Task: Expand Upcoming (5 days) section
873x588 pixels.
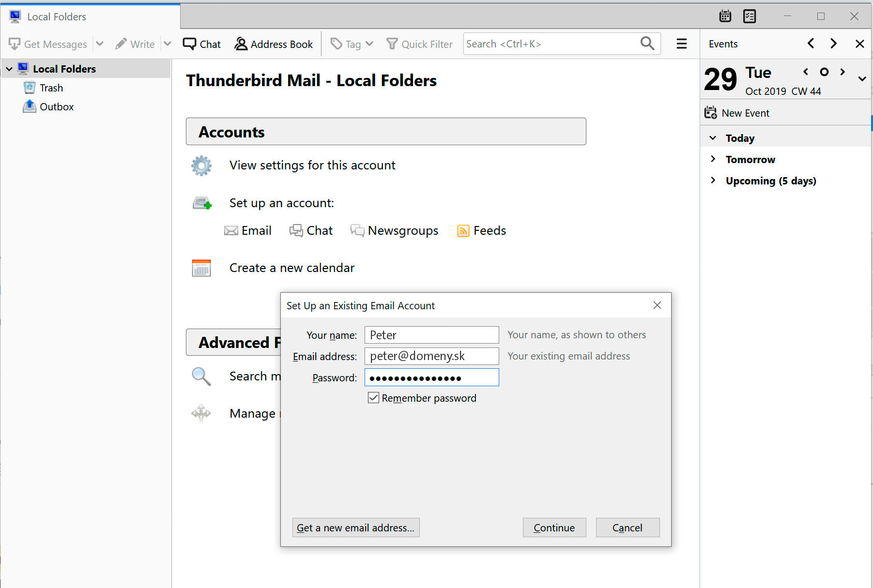Action: 713,181
